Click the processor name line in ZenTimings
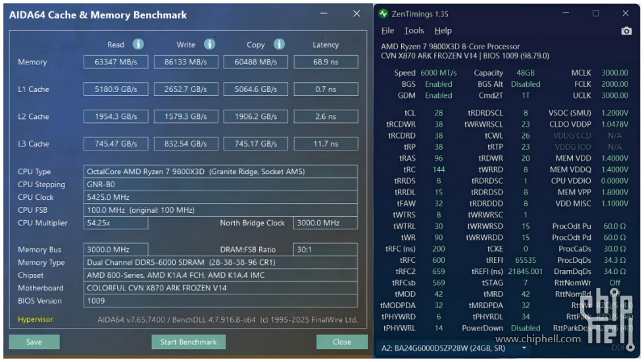The width and height of the screenshot is (644, 362). [x=450, y=47]
